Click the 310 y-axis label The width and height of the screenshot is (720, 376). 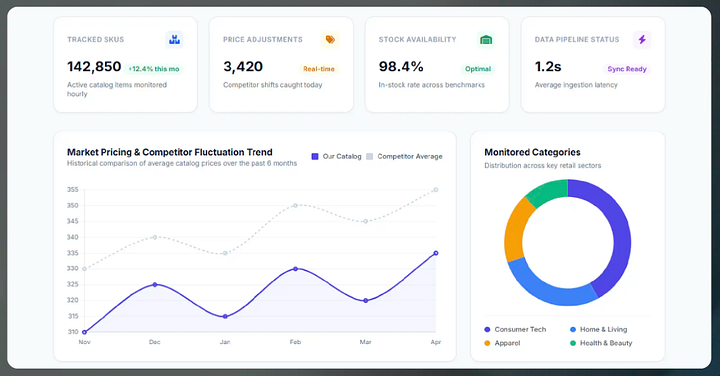click(73, 331)
